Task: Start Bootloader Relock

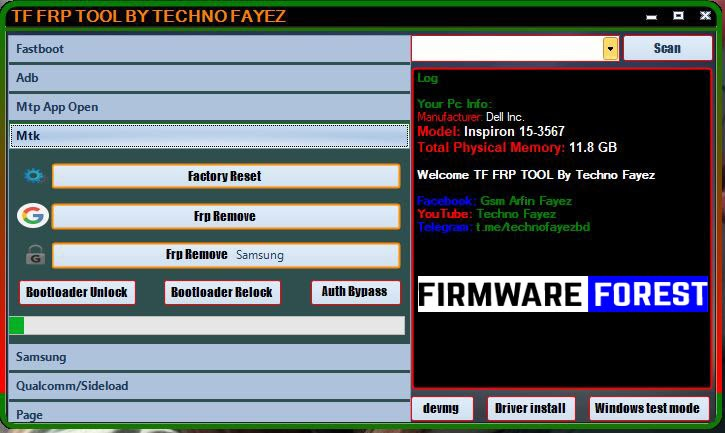Action: tap(222, 292)
